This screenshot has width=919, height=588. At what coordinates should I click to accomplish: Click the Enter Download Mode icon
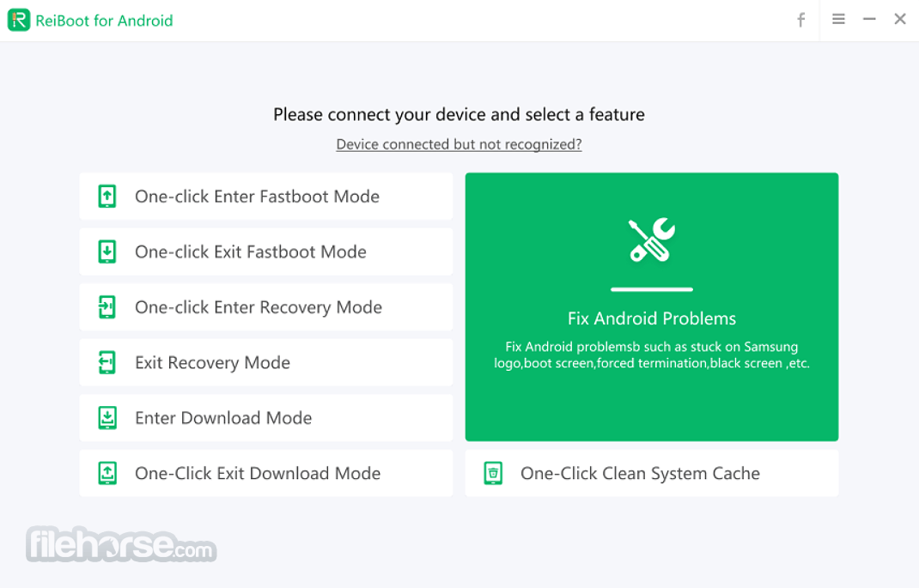coord(107,417)
